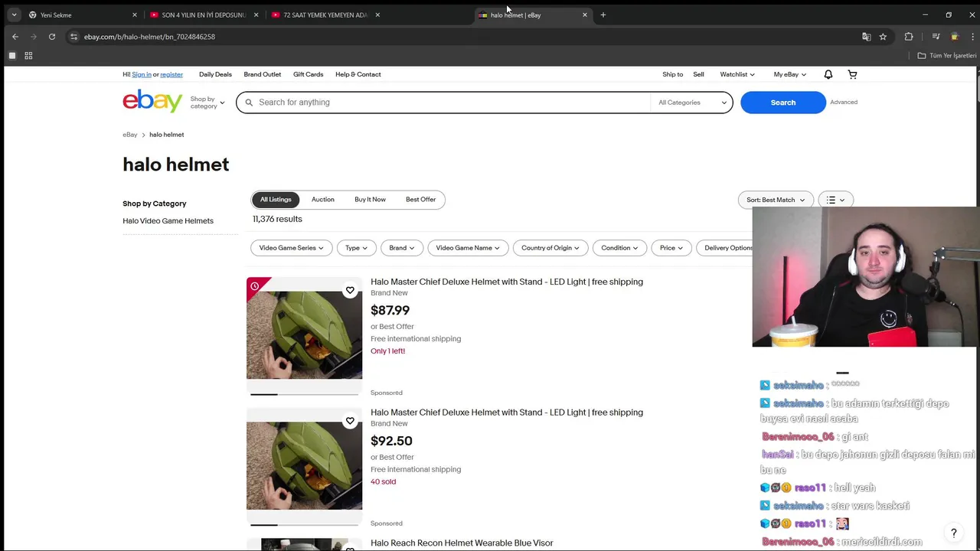Click the translate page icon in address bar
This screenshot has height=551, width=980.
point(866,37)
